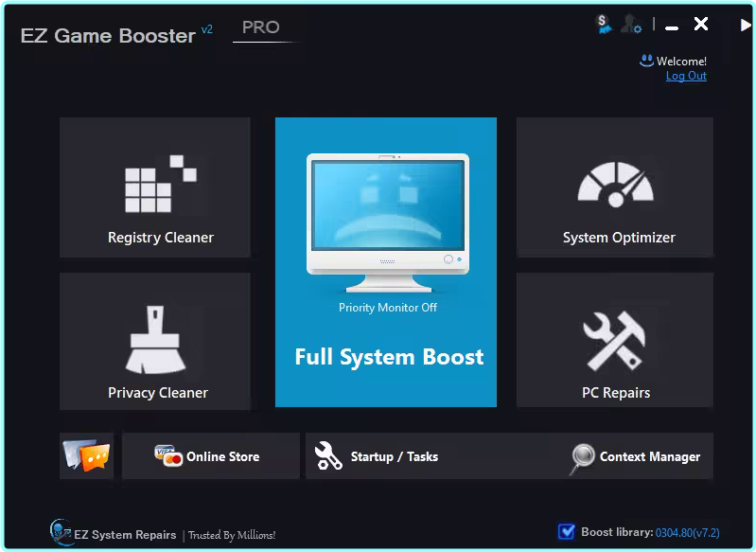
Task: Click the Welcome smiley icon
Action: pos(646,61)
